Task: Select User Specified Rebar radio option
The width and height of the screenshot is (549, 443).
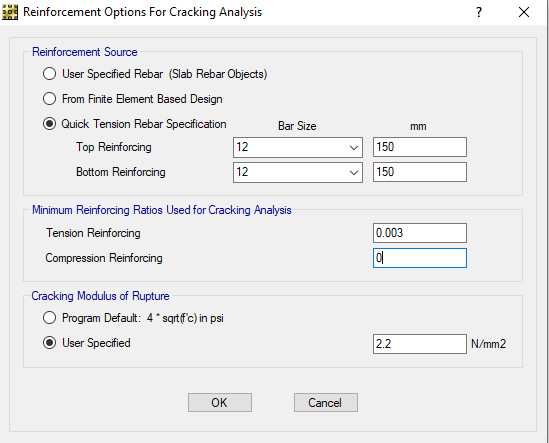Action: (49, 74)
